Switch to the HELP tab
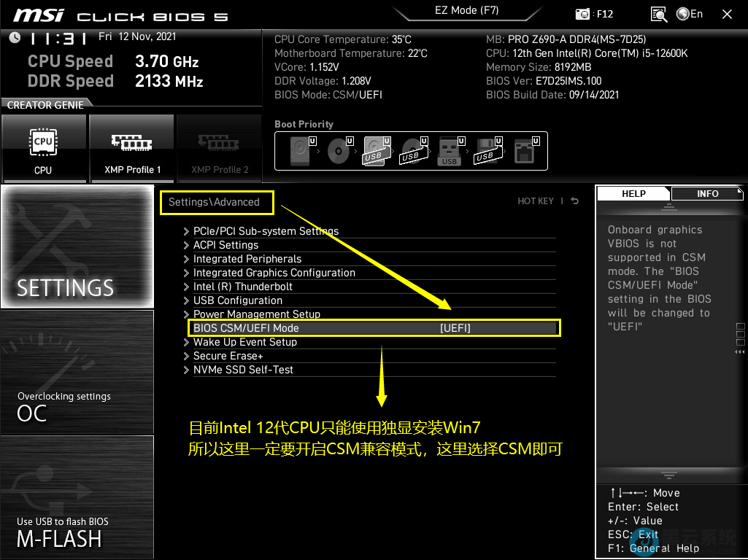Screen dimensions: 748x560 click(x=633, y=193)
